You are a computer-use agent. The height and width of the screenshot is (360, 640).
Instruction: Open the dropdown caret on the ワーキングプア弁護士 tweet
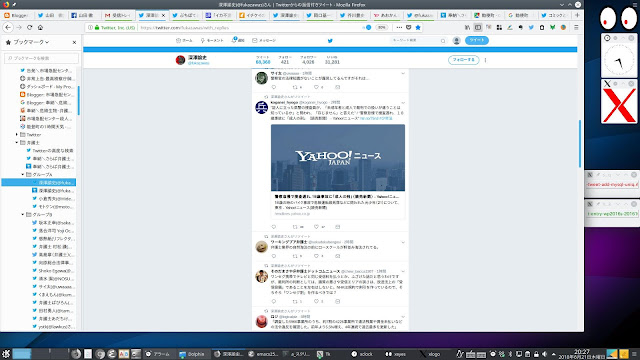(x=403, y=242)
